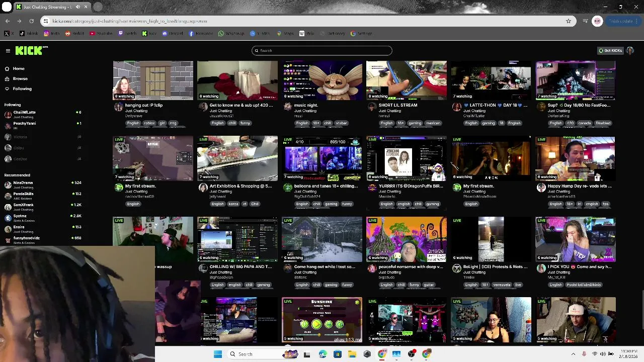Click the Windows taskbar Search box

[x=262, y=354]
